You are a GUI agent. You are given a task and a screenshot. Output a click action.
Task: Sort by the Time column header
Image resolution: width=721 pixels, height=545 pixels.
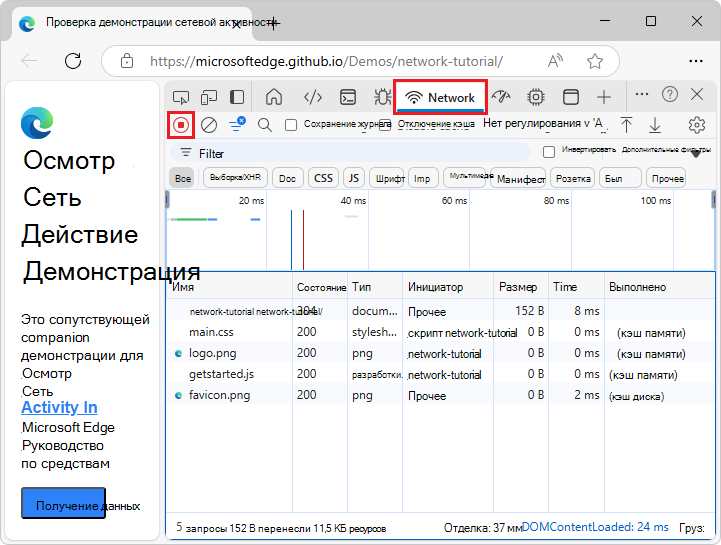(x=577, y=287)
